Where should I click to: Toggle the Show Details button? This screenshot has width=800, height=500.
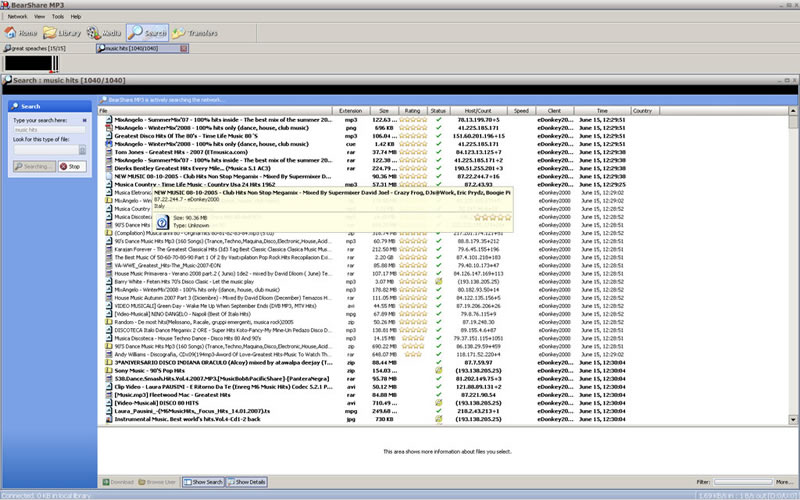pos(246,482)
